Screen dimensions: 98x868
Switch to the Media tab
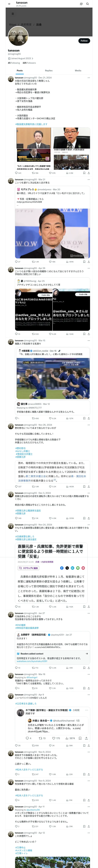click(x=78, y=71)
